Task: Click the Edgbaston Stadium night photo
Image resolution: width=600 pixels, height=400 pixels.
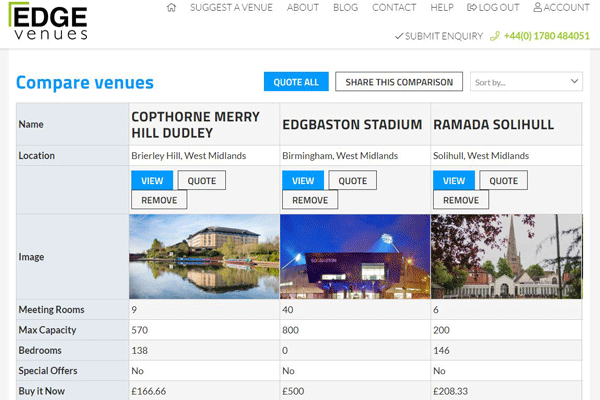Action: (355, 256)
